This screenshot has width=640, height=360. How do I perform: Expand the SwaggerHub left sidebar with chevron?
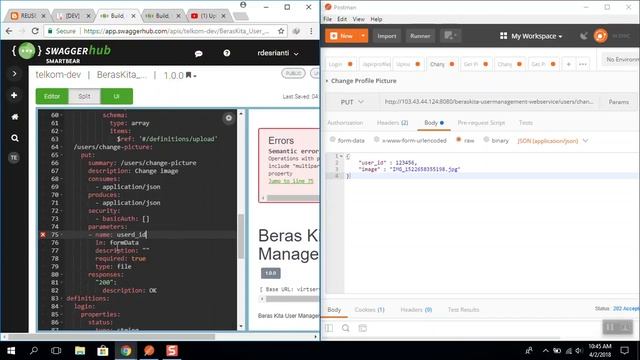click(14, 73)
